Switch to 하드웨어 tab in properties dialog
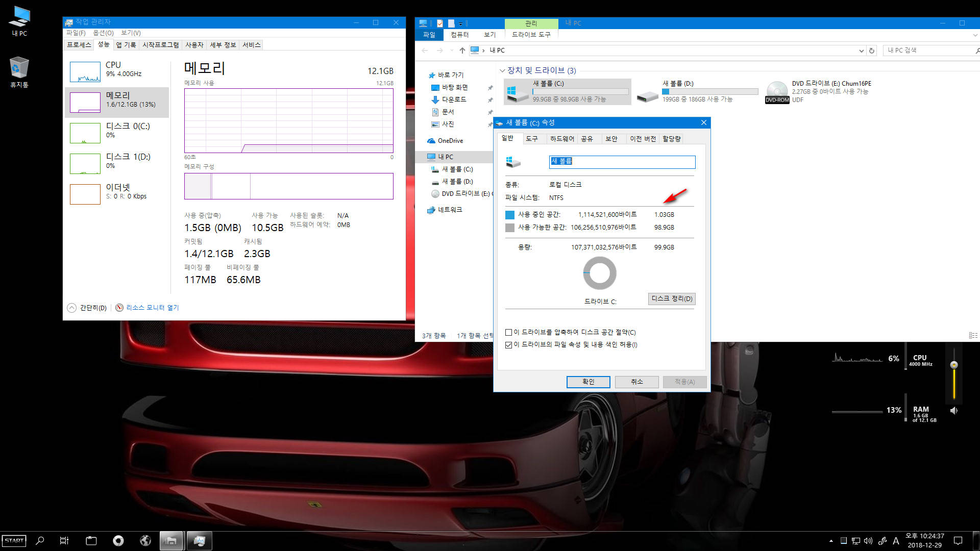 562,139
